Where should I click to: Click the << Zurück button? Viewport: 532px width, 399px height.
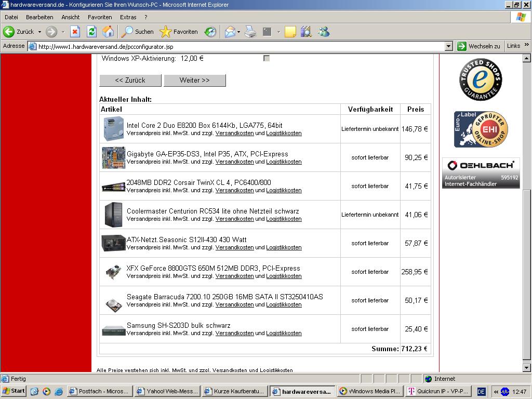[130, 81]
